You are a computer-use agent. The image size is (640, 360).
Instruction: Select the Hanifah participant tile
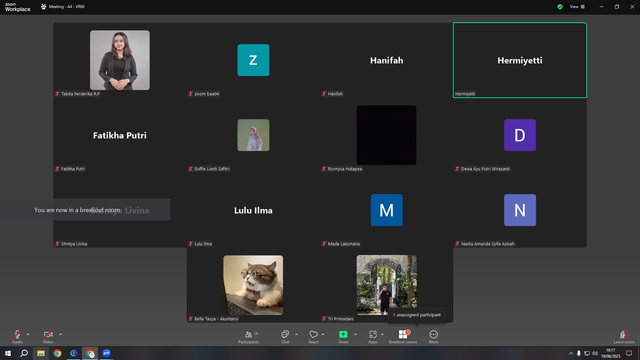[387, 60]
